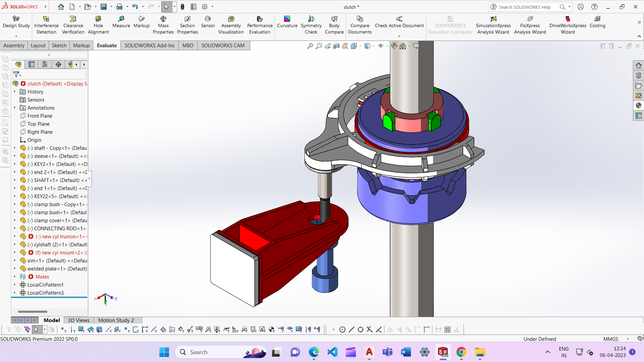Open Compare Documents

(x=360, y=25)
